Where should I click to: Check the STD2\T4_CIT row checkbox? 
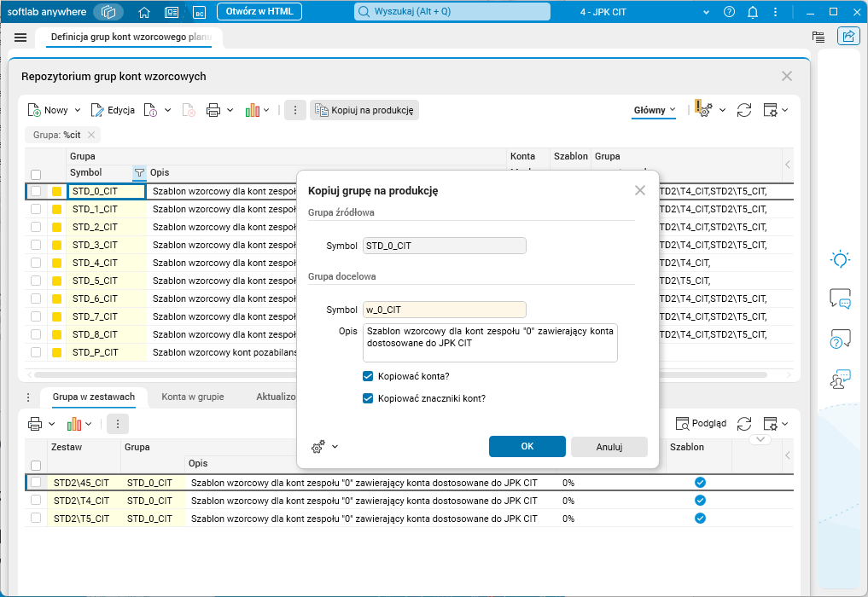[36, 500]
